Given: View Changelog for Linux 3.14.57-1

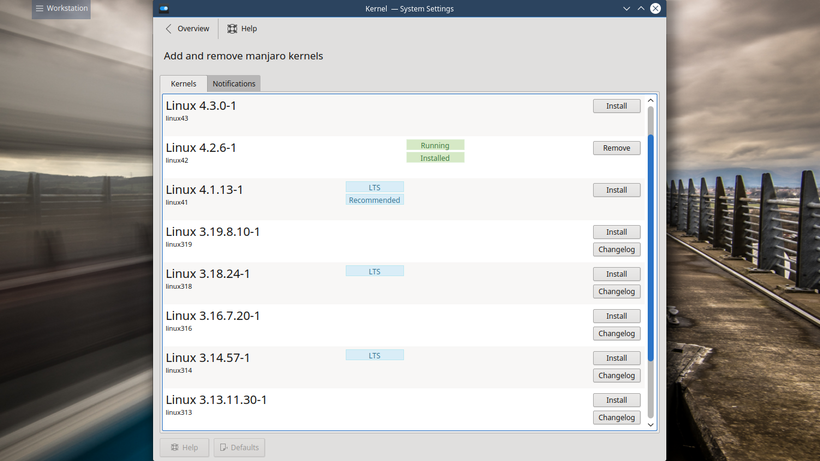Looking at the screenshot, I should [x=617, y=376].
